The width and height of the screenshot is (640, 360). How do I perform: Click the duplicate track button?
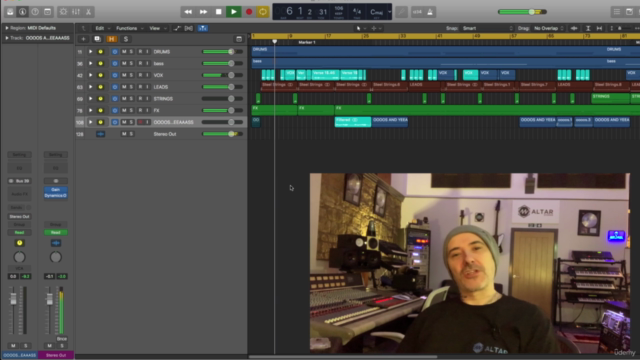97,39
